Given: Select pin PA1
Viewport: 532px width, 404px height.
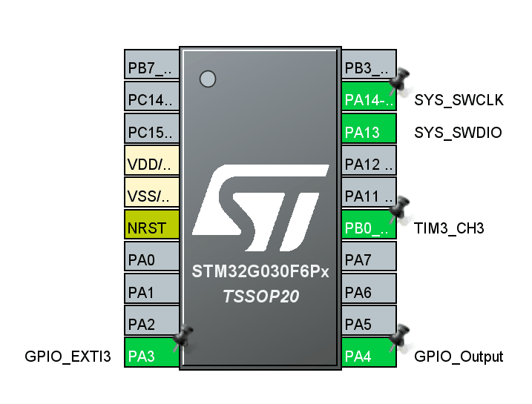Looking at the screenshot, I should coord(151,288).
